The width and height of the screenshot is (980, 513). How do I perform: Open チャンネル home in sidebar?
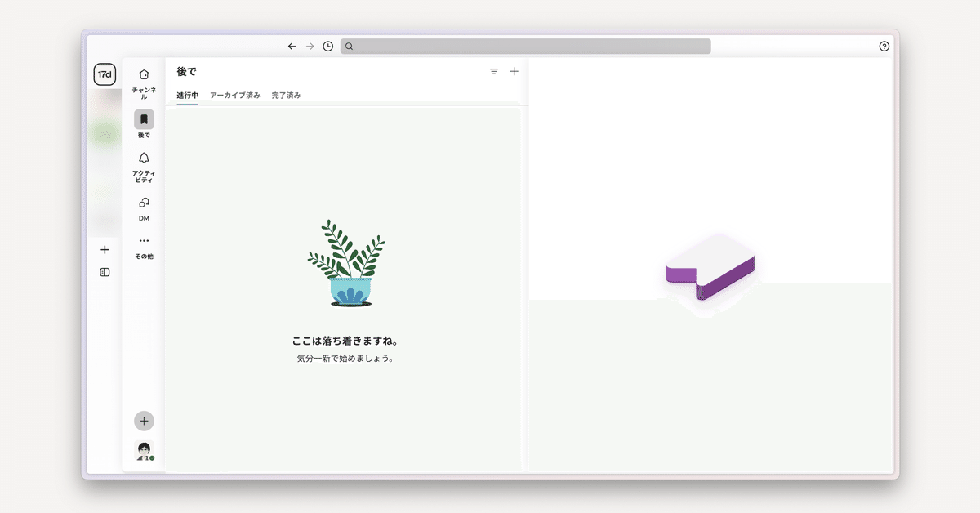pos(144,84)
